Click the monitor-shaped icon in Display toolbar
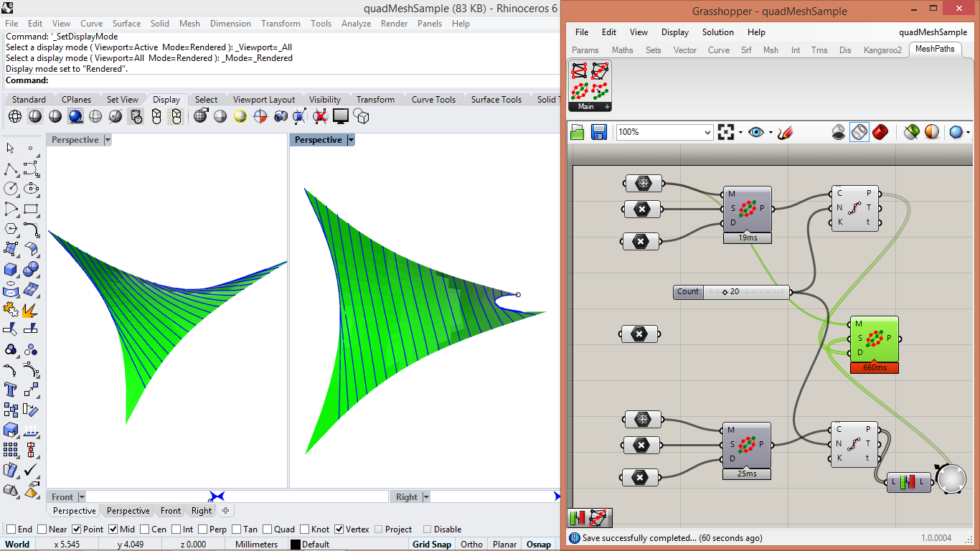 click(x=341, y=116)
